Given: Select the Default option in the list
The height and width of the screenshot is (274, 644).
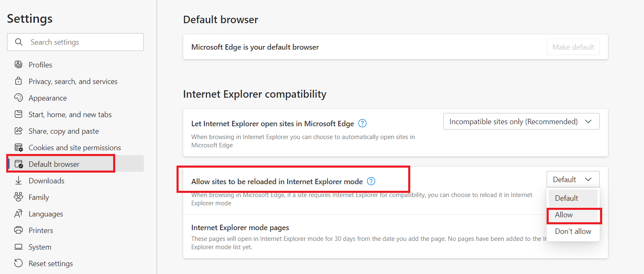Looking at the screenshot, I should pos(566,198).
